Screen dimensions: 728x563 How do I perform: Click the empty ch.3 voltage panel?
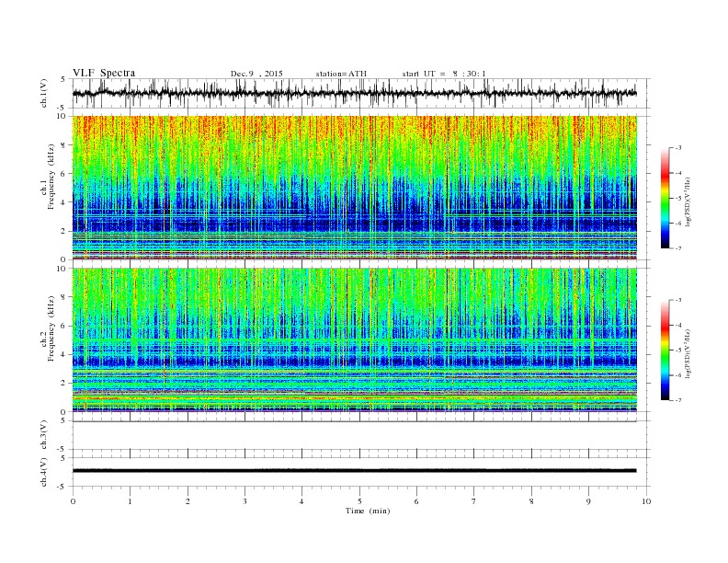[x=361, y=435]
